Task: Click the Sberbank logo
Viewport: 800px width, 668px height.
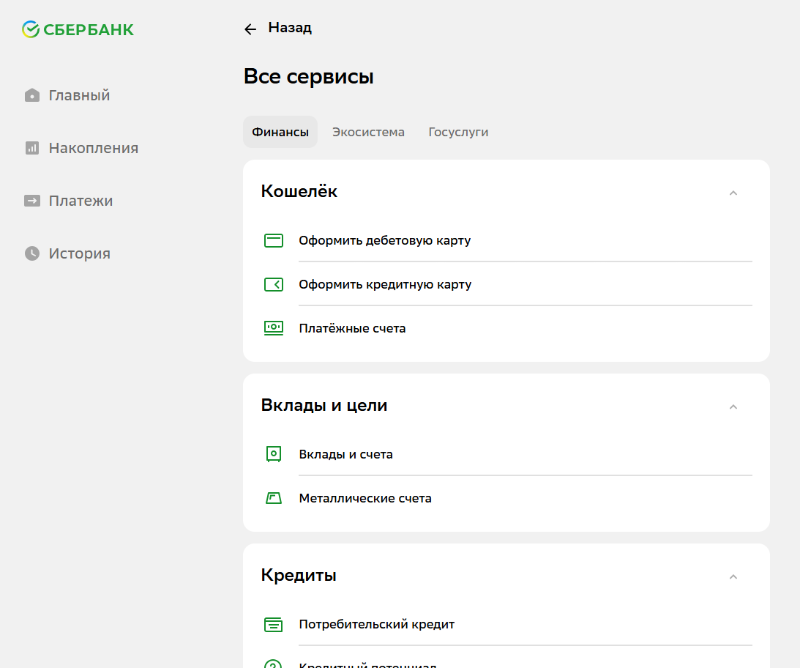Action: pos(78,30)
